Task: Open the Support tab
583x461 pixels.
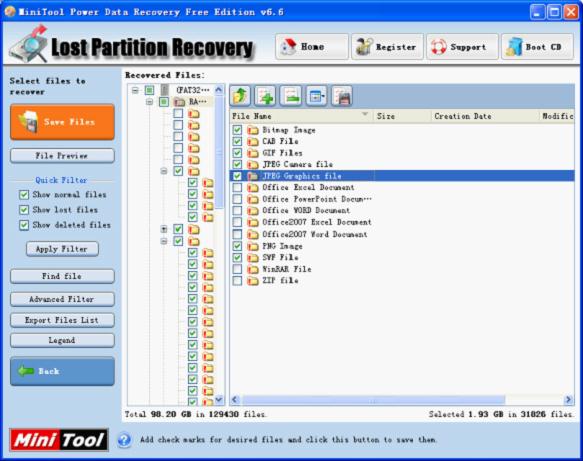Action: coord(462,47)
